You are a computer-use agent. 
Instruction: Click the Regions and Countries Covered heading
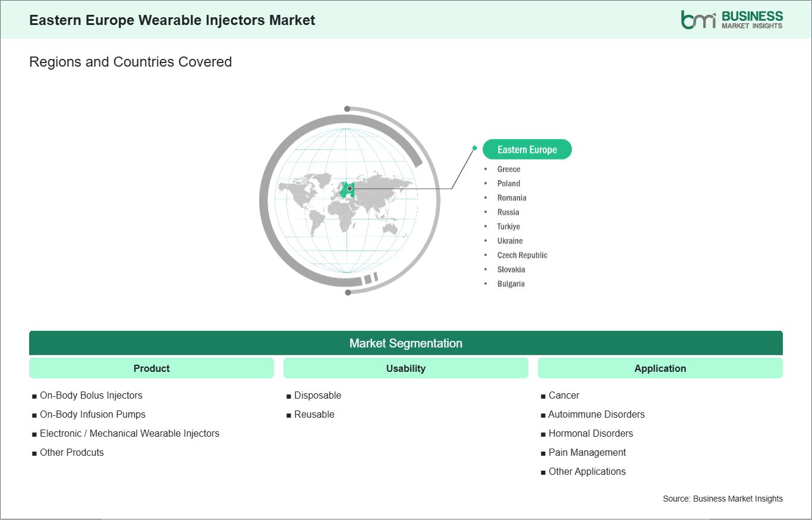point(131,62)
